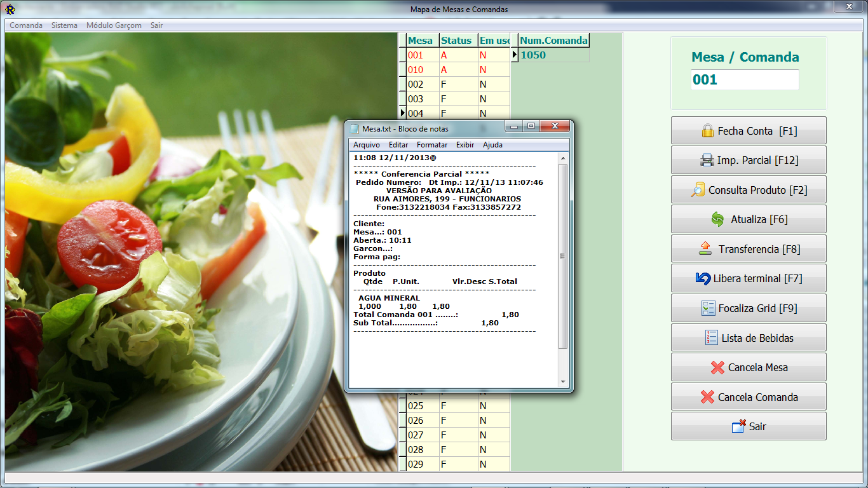Viewport: 868px width, 488px height.
Task: Click the Cancela Comanda button
Action: pos(749,397)
